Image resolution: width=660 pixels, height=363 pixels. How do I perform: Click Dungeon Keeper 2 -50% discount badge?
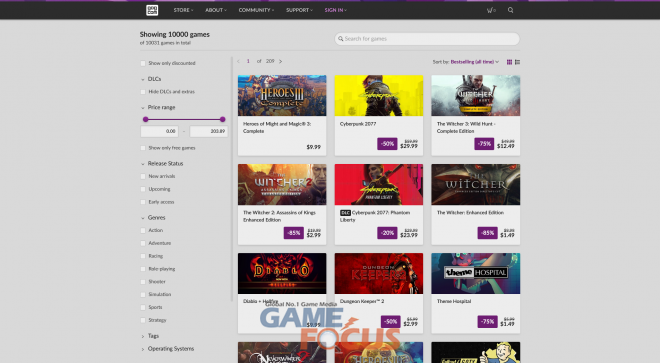[x=391, y=322]
